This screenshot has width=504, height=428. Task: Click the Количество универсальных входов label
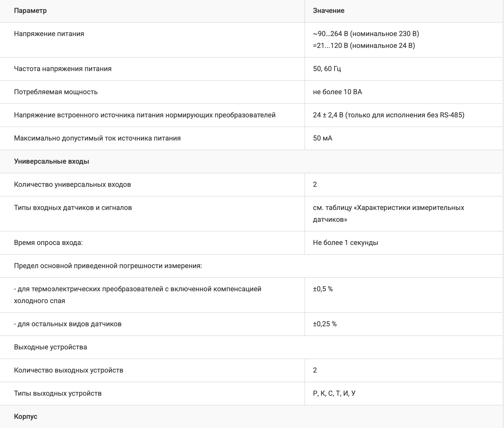72,184
